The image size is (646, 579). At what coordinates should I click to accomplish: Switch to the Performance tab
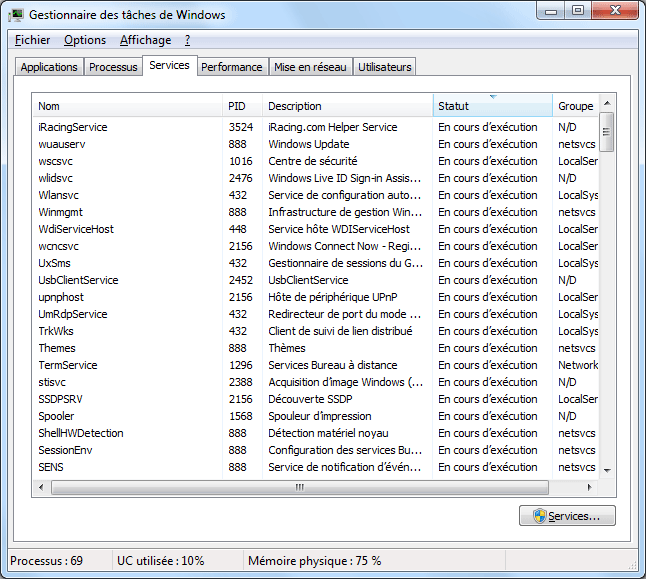coord(231,67)
